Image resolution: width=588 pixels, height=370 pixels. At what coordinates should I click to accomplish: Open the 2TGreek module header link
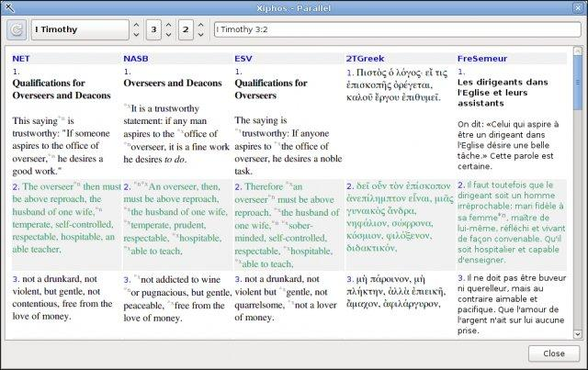pos(366,58)
